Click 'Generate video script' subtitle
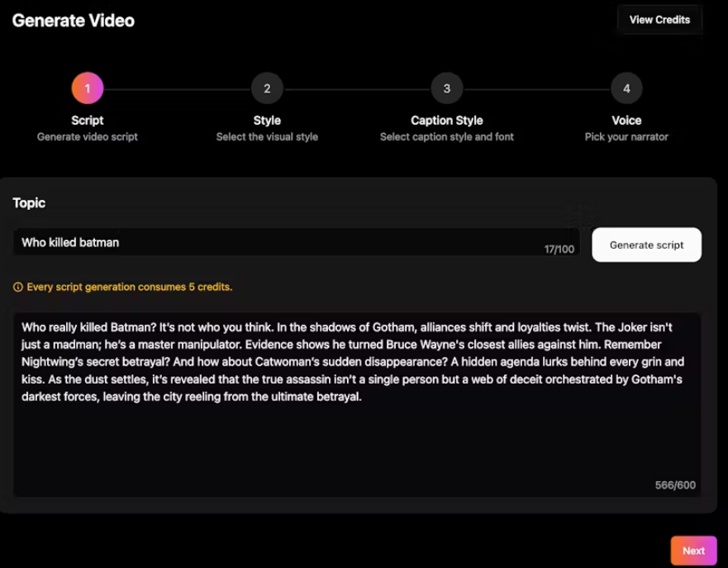Image resolution: width=728 pixels, height=568 pixels. 88,137
